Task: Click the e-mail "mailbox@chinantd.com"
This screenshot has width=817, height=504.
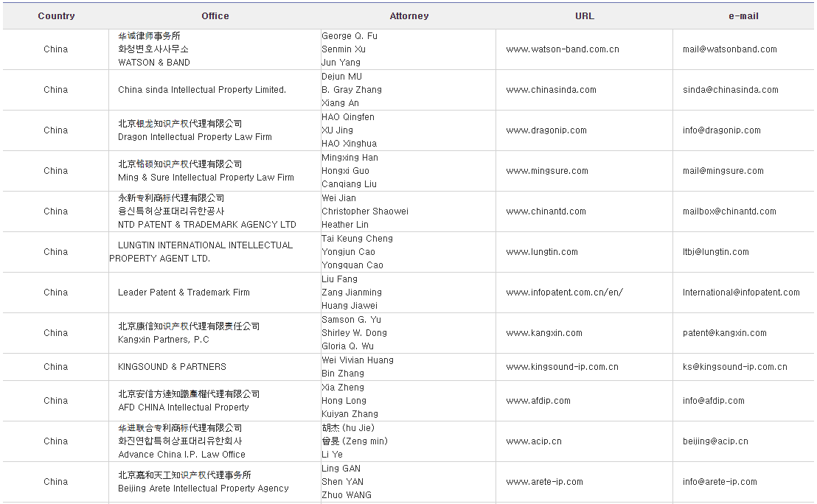Action: click(x=729, y=212)
